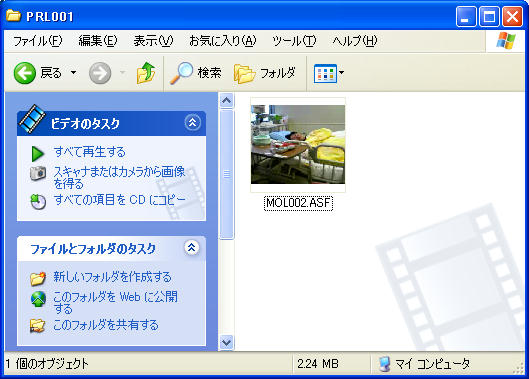Screen dimensions: 529x379
Task: Collapse the ビデオのタスク panel
Action: click(193, 123)
